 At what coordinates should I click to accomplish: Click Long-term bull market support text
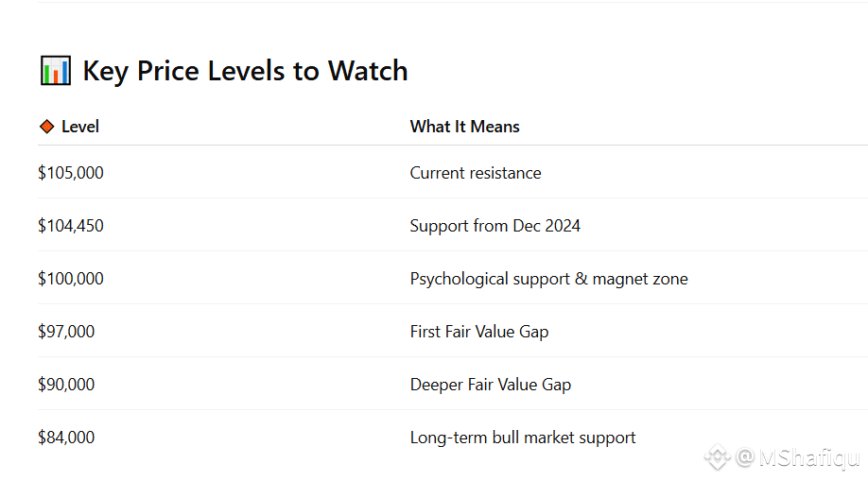point(523,438)
